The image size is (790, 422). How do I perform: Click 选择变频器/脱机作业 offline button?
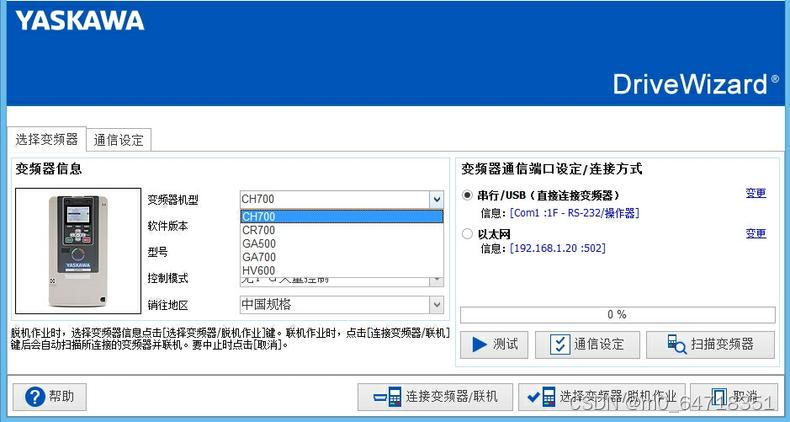point(602,397)
